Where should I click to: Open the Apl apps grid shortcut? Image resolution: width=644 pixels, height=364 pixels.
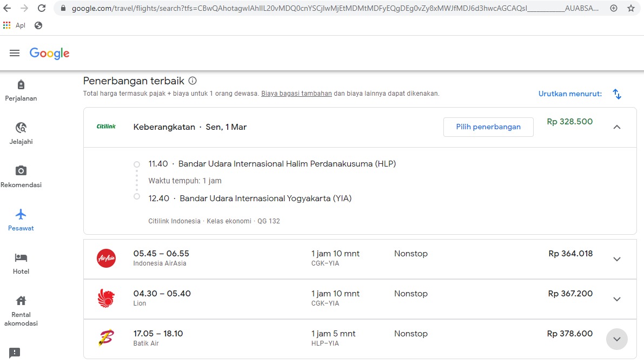coord(15,25)
